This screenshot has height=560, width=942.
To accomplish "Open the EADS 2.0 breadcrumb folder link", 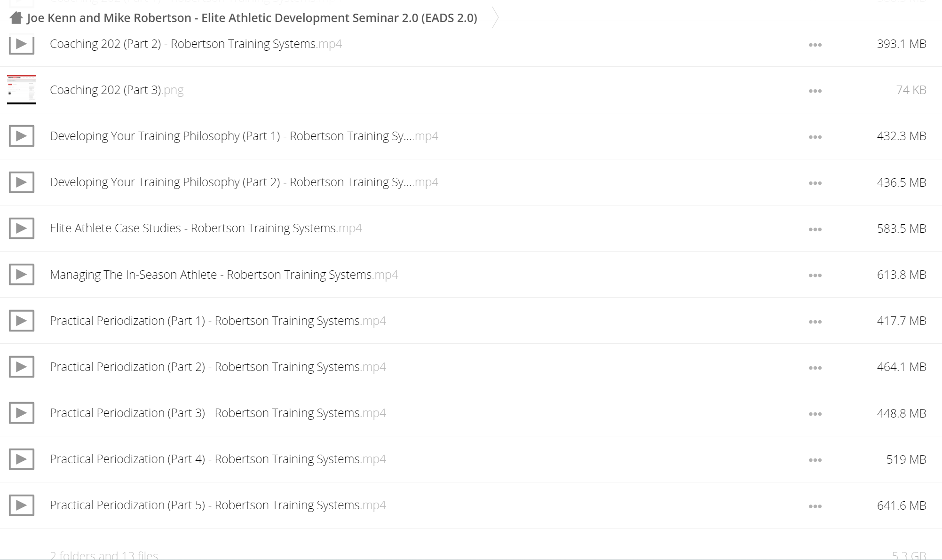I will click(252, 18).
